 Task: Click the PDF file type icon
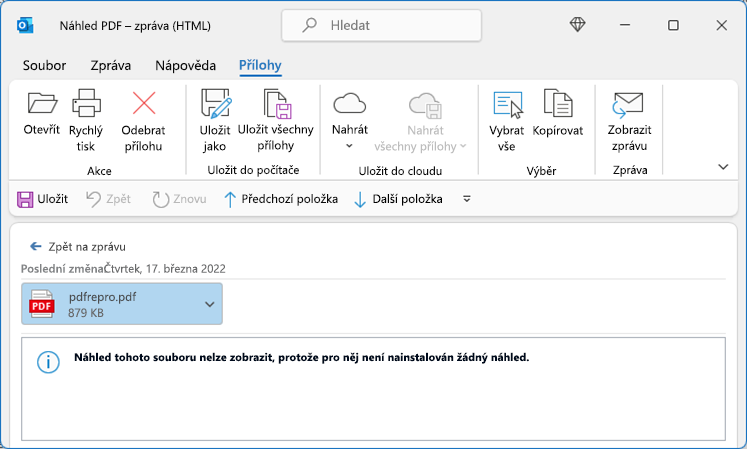pyautogui.click(x=42, y=304)
